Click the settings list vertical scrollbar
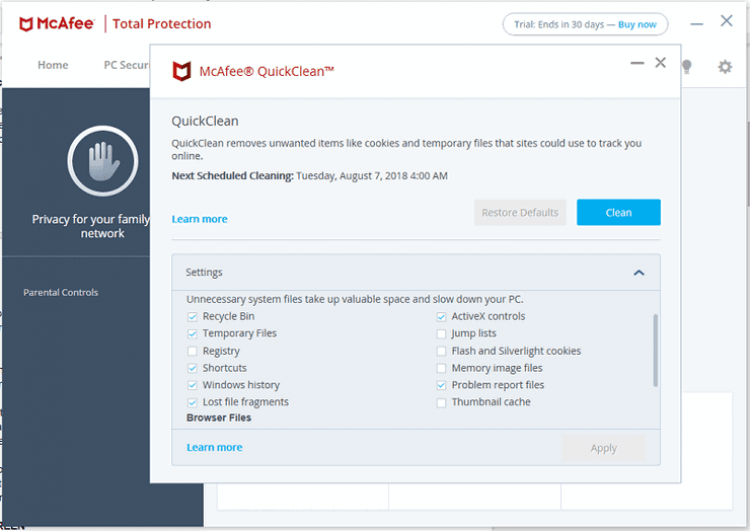This screenshot has height=531, width=750. click(x=656, y=350)
